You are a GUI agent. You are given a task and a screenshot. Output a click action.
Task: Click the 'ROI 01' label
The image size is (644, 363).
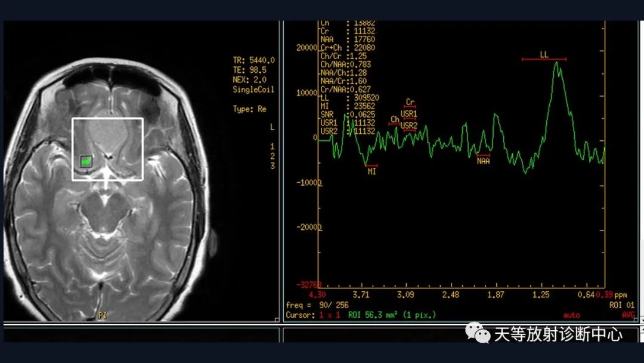coord(622,305)
